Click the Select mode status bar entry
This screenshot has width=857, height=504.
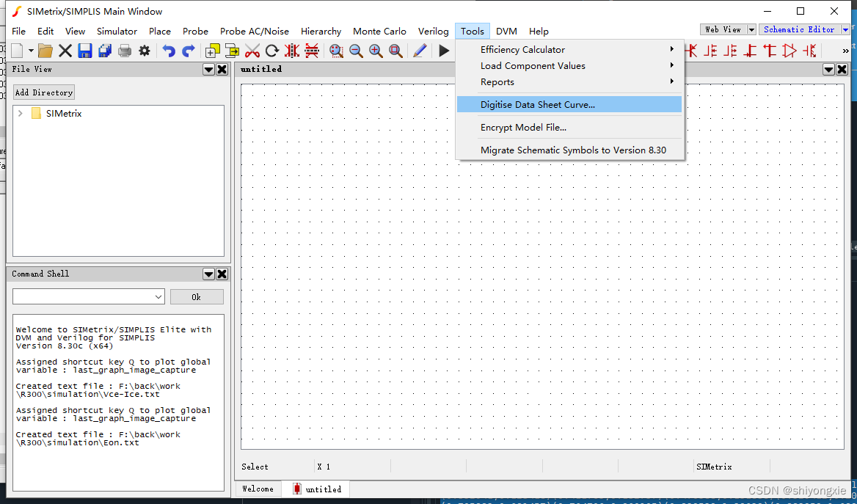(x=255, y=467)
